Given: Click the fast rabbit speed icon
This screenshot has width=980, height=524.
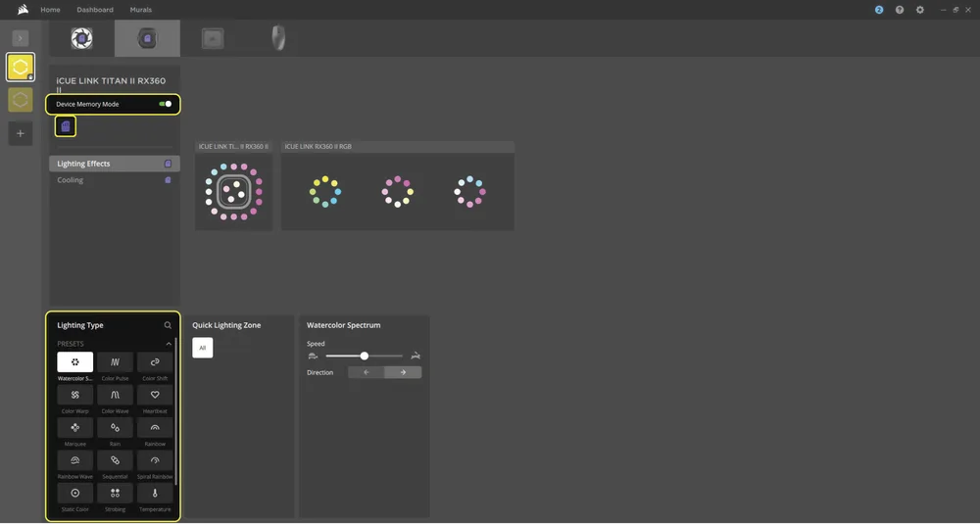Looking at the screenshot, I should pyautogui.click(x=416, y=356).
